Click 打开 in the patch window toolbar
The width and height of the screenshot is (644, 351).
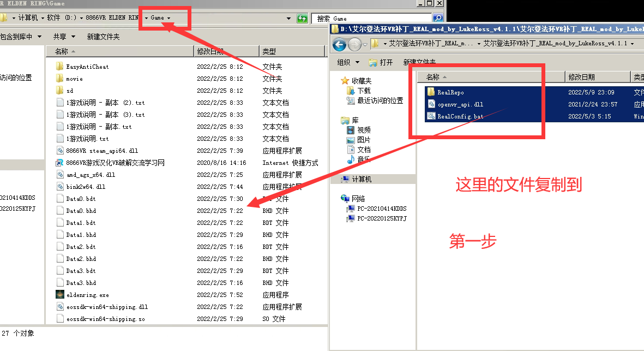pos(381,62)
